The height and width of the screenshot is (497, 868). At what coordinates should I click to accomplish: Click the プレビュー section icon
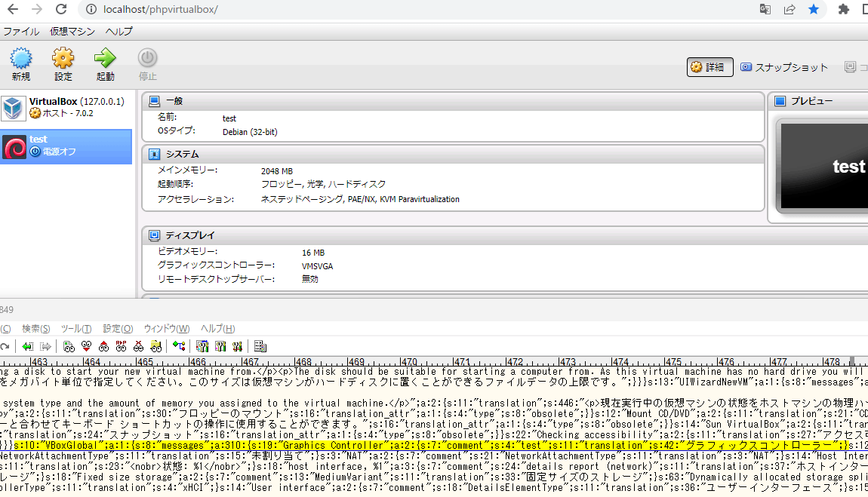point(780,101)
